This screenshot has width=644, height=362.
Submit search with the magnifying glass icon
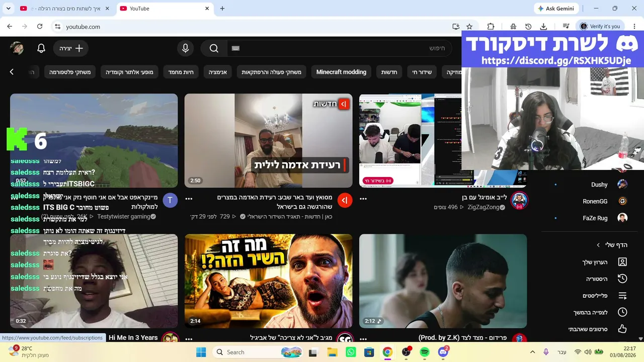[214, 48]
